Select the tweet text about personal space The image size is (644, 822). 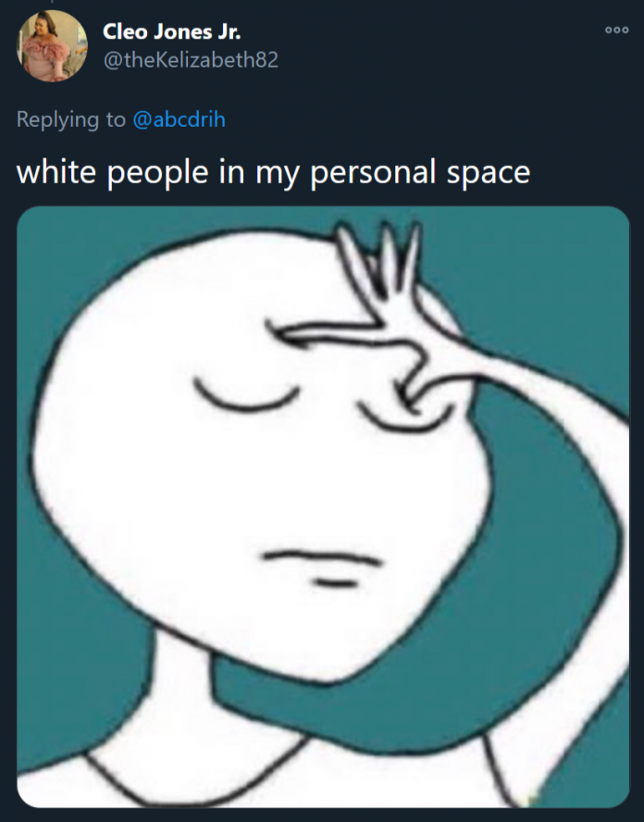[274, 172]
